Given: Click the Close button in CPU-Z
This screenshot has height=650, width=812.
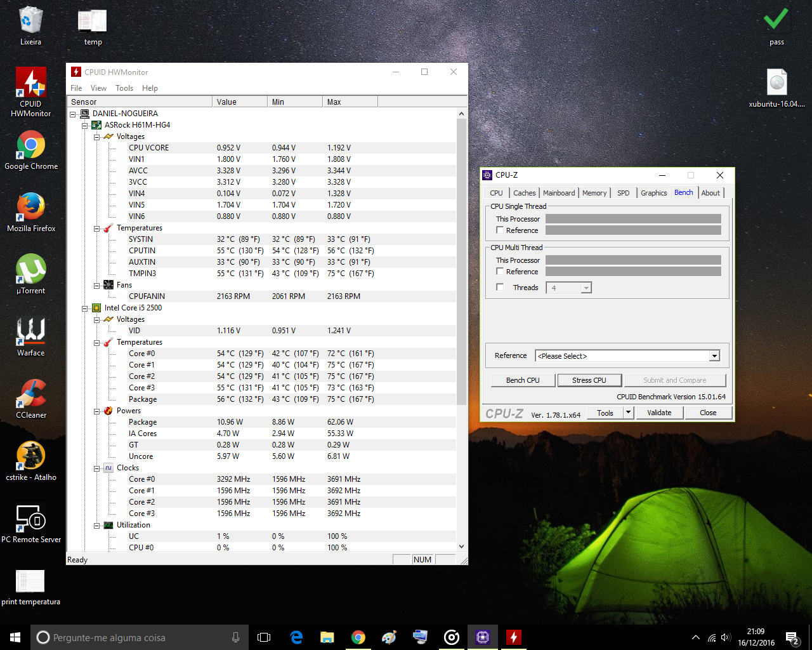Looking at the screenshot, I should pyautogui.click(x=708, y=413).
